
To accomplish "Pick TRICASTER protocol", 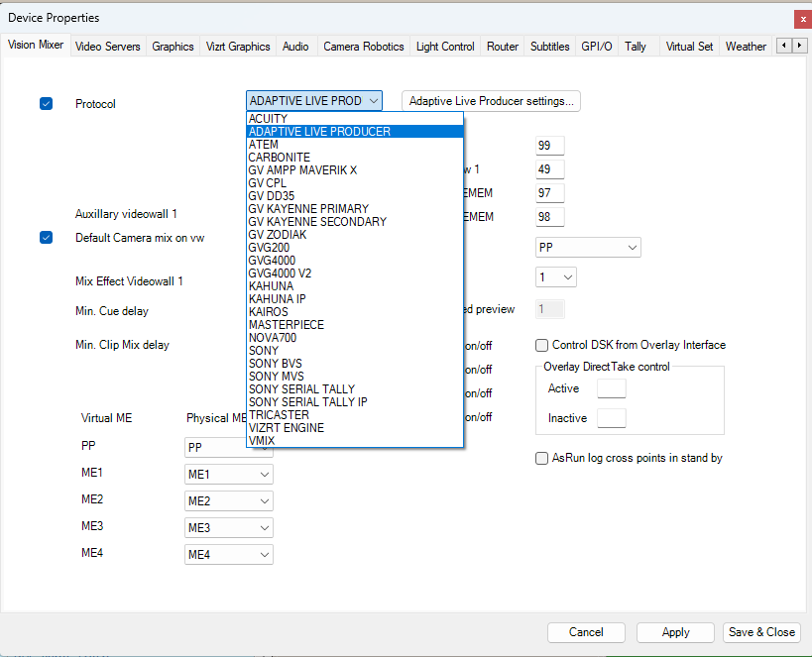I will click(x=355, y=414).
